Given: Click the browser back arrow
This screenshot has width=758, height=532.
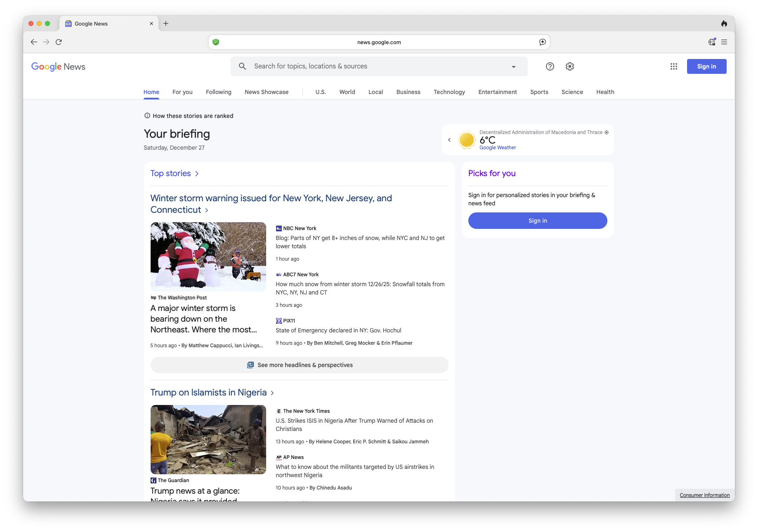Looking at the screenshot, I should [x=34, y=42].
